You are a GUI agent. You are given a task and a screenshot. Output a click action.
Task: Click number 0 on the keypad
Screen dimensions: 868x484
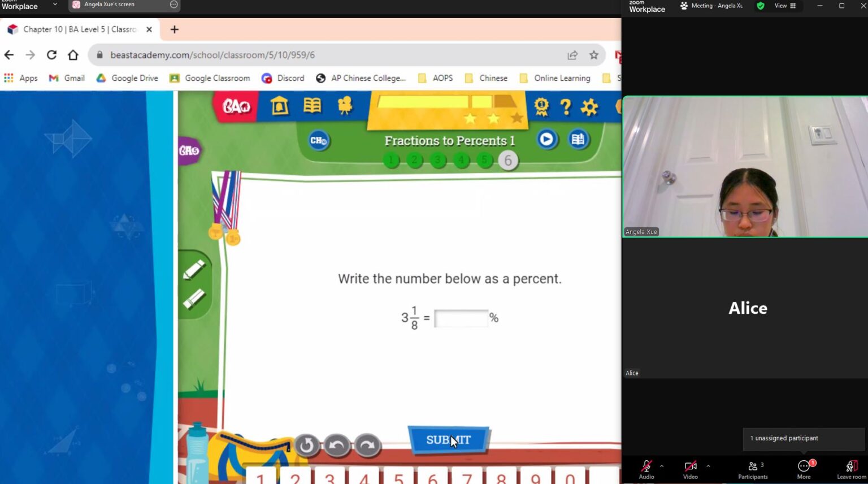[570, 476]
